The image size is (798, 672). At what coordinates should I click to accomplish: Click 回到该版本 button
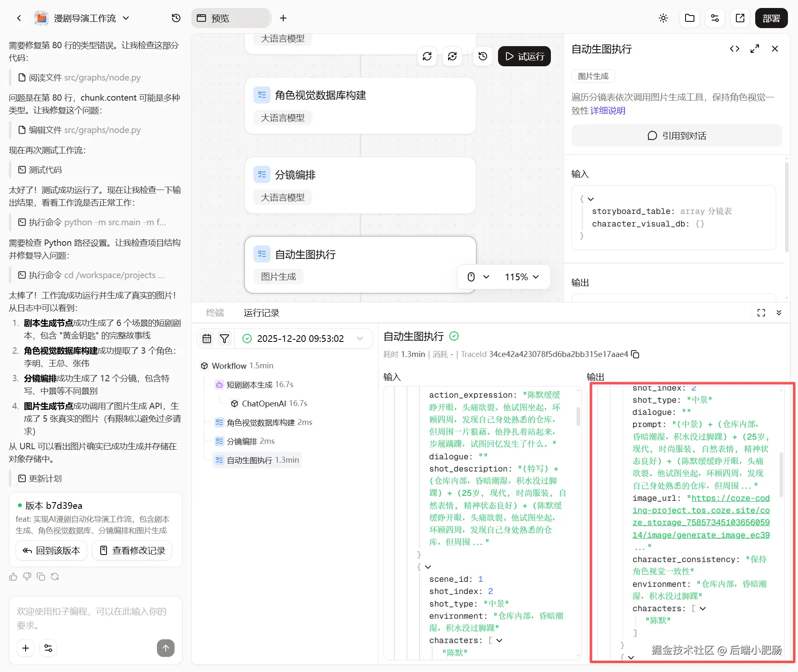(51, 550)
